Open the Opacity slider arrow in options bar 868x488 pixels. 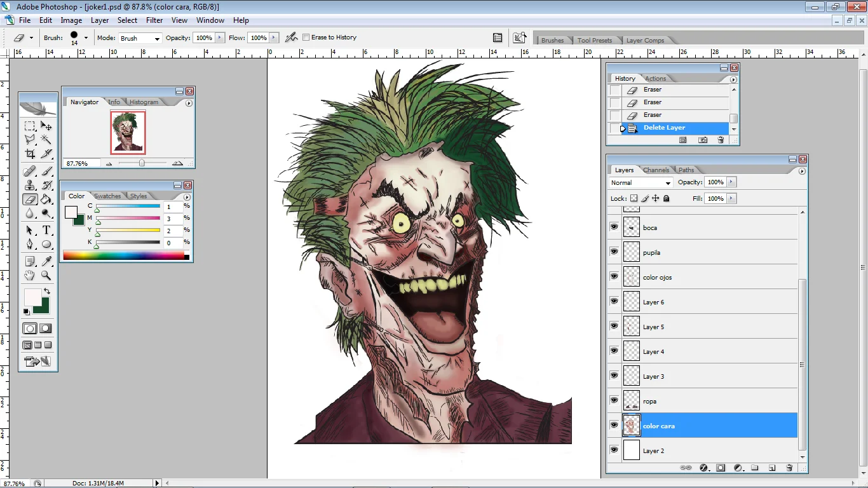coord(220,38)
